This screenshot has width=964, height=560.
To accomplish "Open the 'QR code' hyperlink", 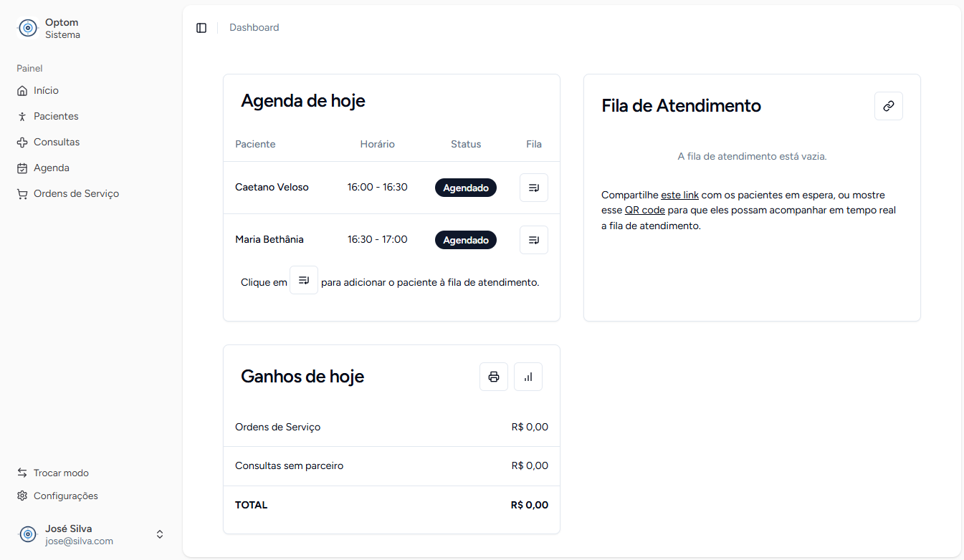I will pyautogui.click(x=644, y=211).
